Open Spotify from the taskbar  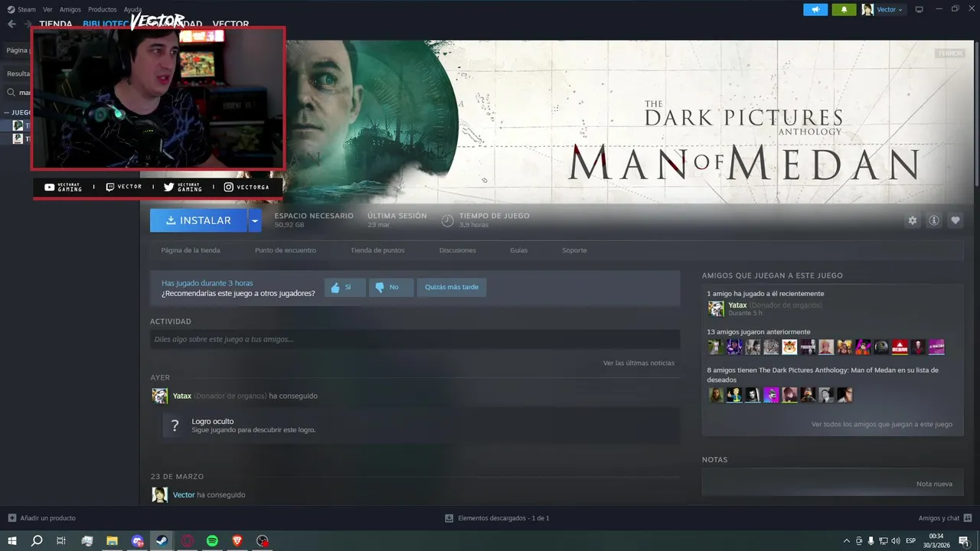[x=212, y=541]
